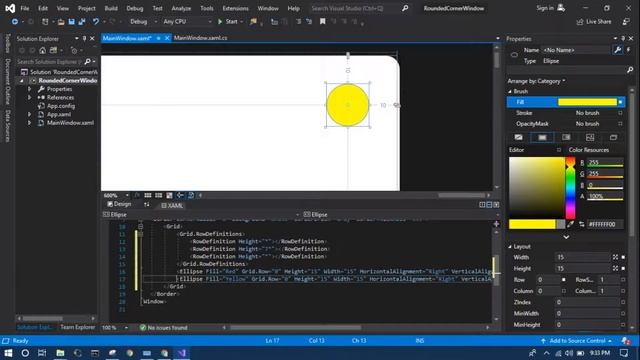Screen dimensions: 640x360
Task: Switch to the XAML tab
Action: point(172,205)
